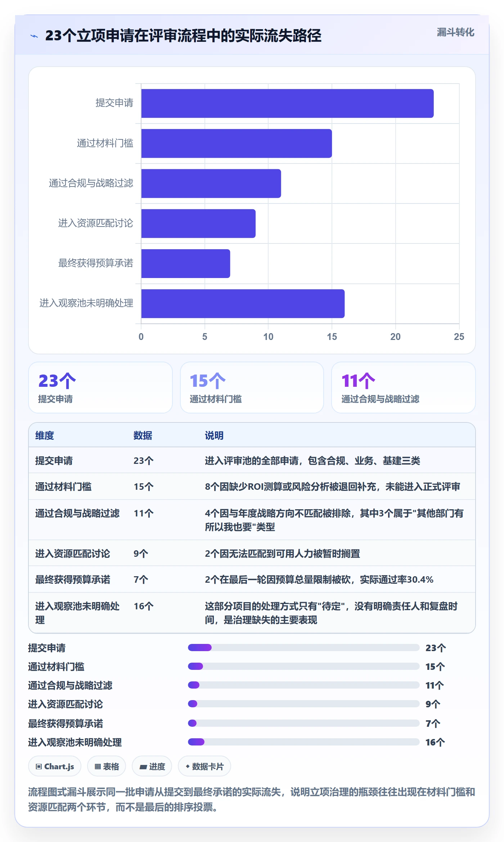Click the 数据 column header

point(143,435)
